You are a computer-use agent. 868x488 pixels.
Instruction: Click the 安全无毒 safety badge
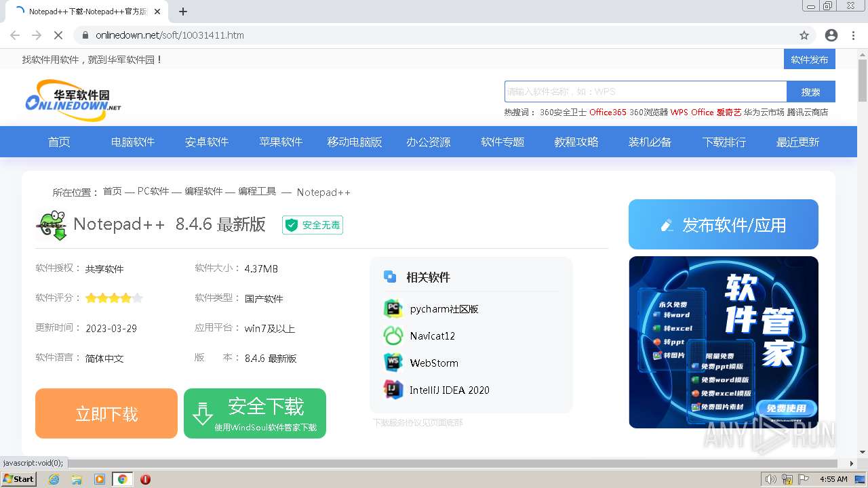(x=313, y=225)
